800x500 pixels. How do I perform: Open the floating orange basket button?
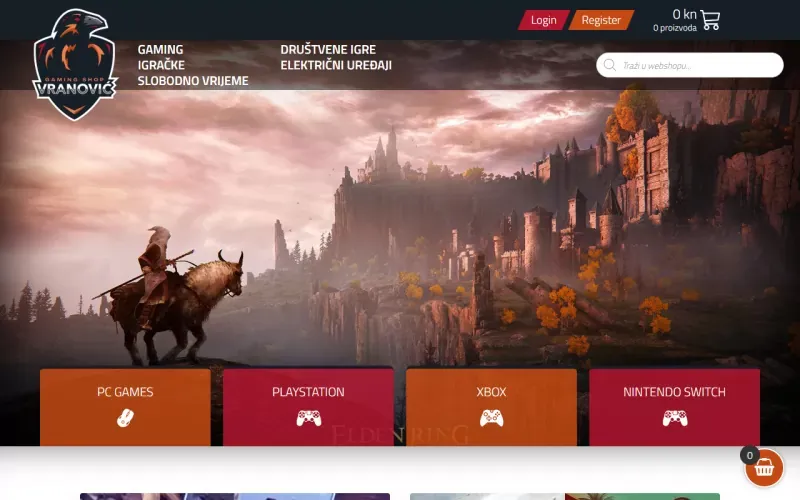pos(764,467)
